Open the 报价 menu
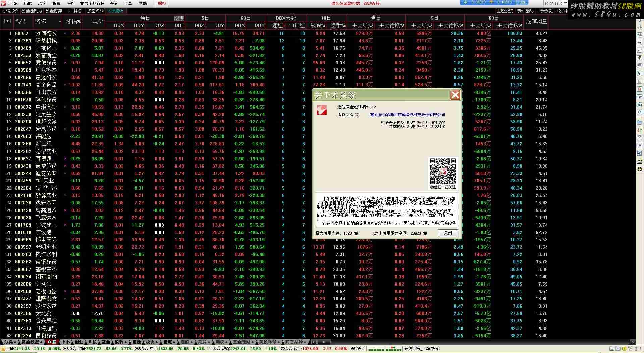644x353 pixels. [57, 4]
